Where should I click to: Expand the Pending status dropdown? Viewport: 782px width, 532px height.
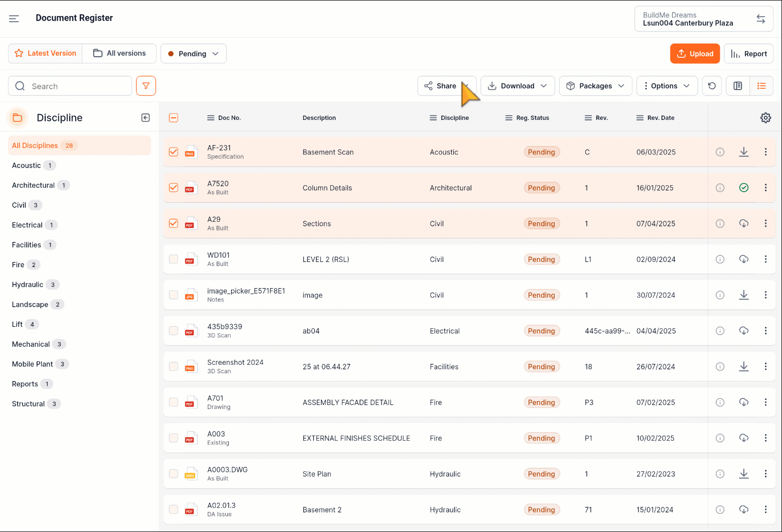[194, 54]
